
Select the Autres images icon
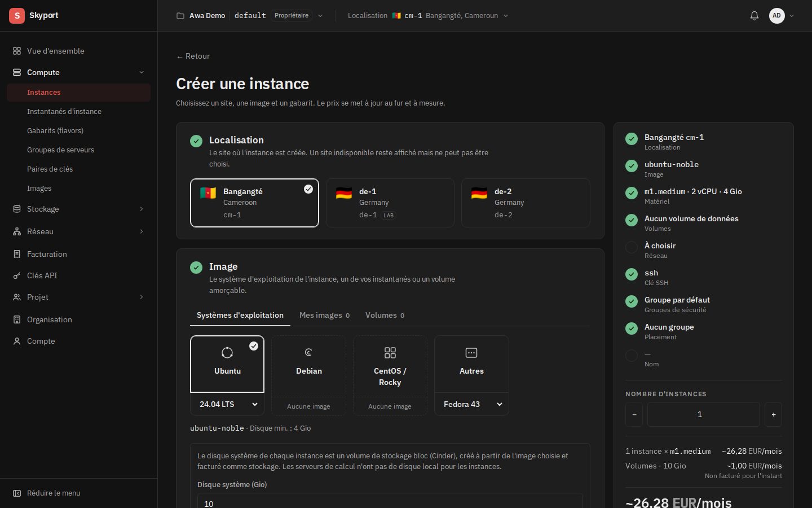(471, 353)
